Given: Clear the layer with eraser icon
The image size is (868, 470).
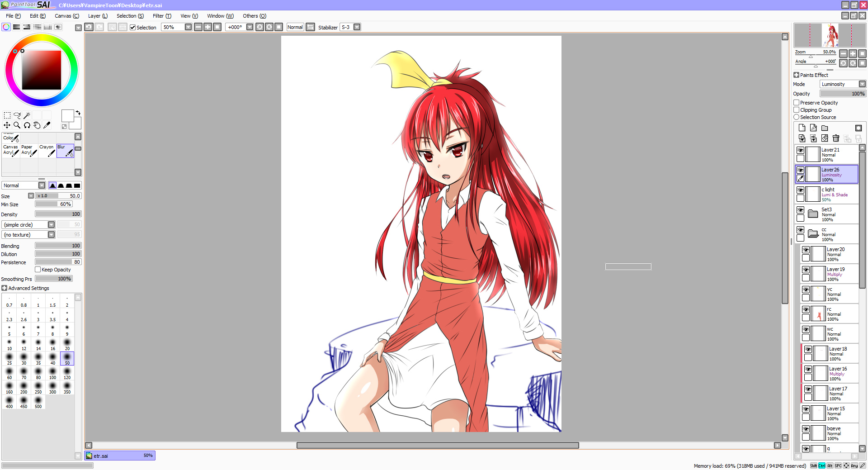Looking at the screenshot, I should tap(825, 138).
